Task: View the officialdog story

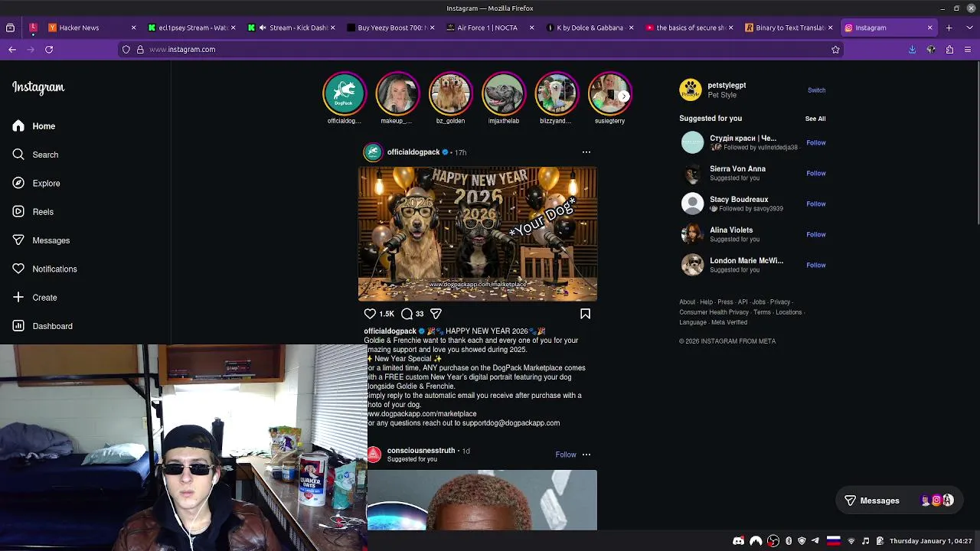Action: tap(345, 93)
